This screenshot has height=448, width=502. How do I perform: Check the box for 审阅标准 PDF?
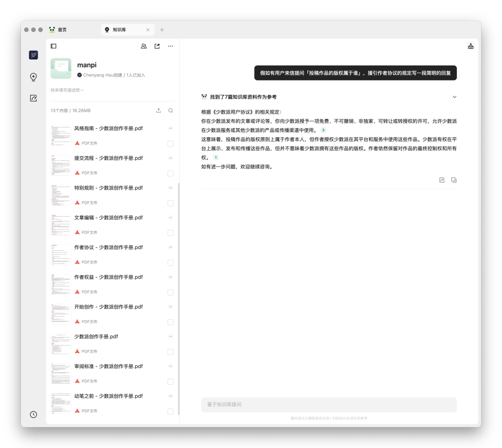(171, 381)
